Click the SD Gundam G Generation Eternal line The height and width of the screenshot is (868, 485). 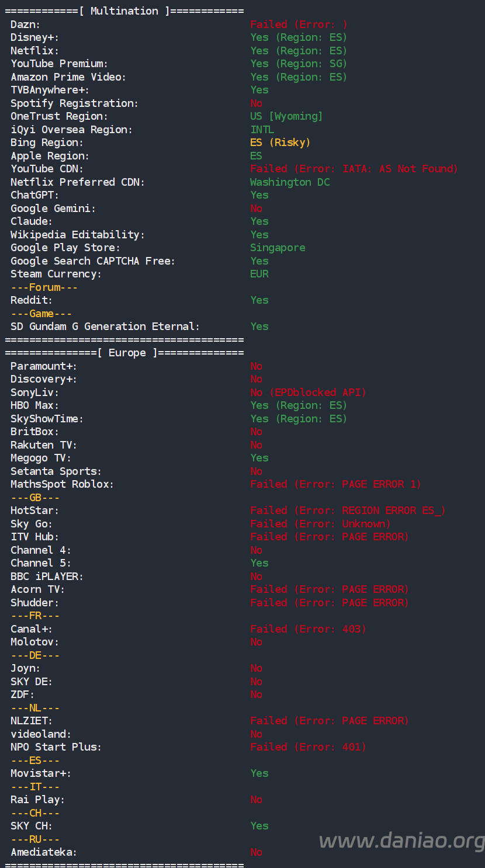tap(105, 327)
